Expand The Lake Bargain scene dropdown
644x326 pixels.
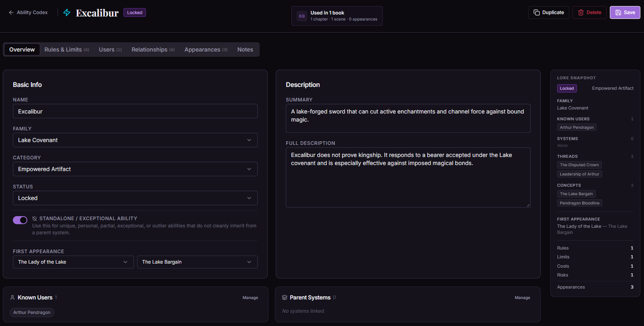[197, 262]
